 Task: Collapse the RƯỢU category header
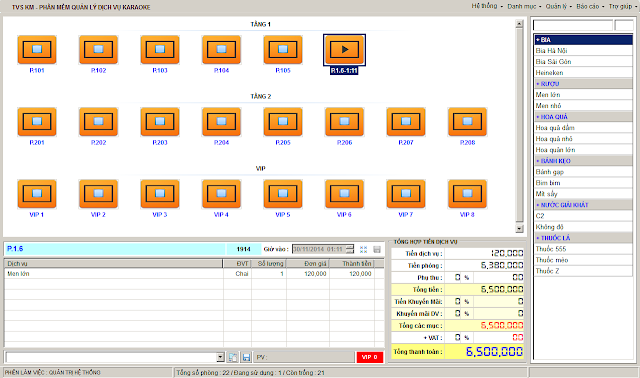[583, 84]
